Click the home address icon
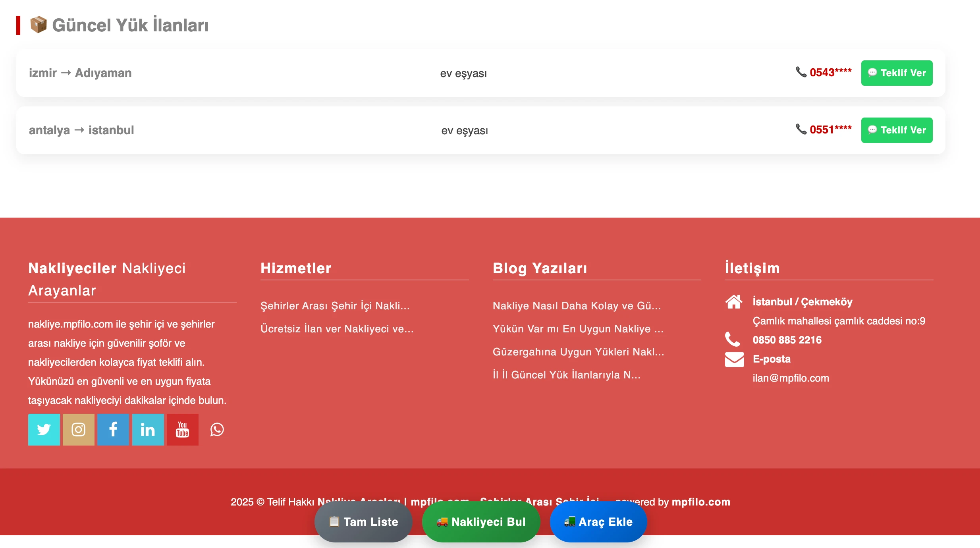Image resolution: width=980 pixels, height=548 pixels. (734, 302)
